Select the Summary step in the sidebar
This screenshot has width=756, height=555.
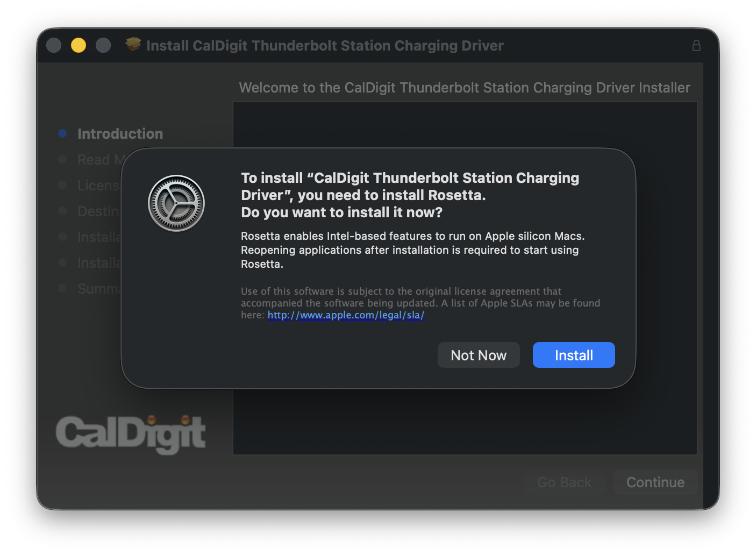(x=98, y=289)
